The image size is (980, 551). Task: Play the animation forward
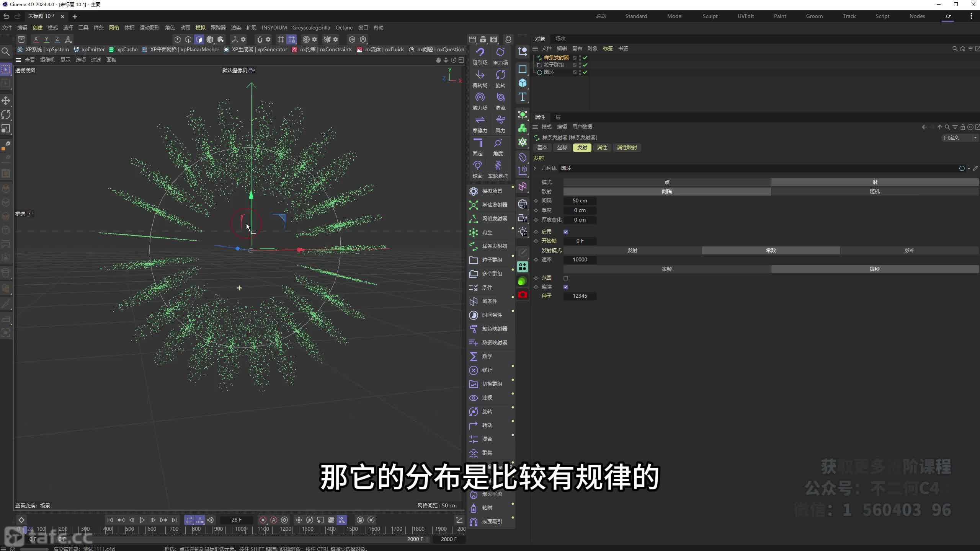(x=142, y=520)
